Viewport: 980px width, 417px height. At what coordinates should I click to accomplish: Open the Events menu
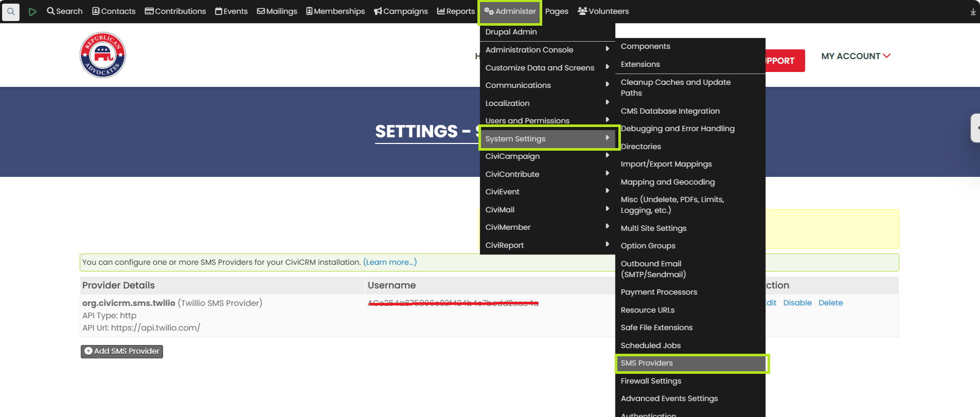point(231,11)
